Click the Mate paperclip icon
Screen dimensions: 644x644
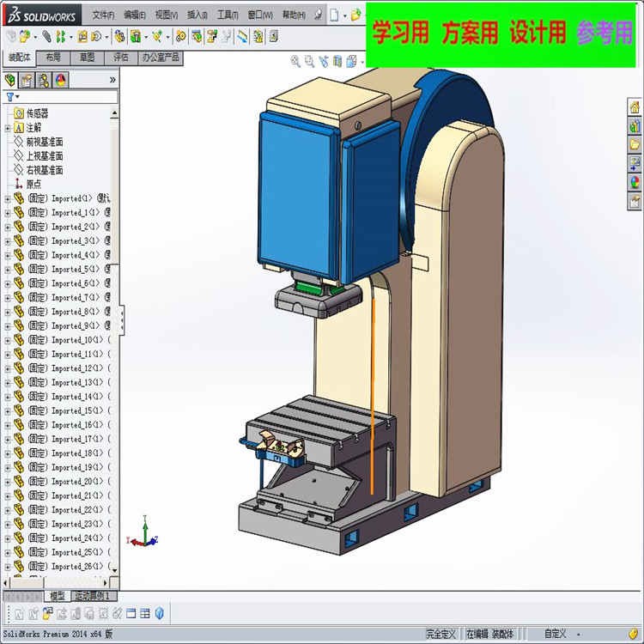coord(46,37)
